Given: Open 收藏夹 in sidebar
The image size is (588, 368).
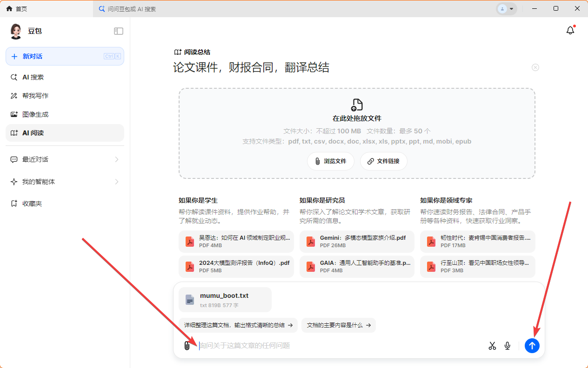Looking at the screenshot, I should (x=65, y=204).
